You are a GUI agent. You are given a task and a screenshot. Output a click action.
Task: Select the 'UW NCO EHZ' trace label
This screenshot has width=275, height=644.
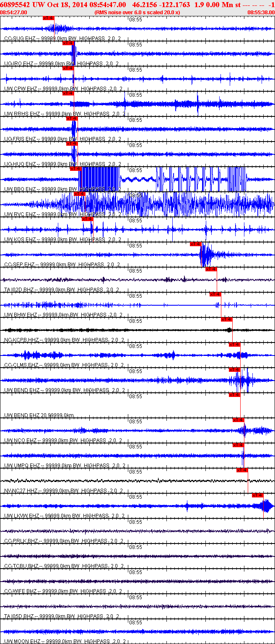click(20, 440)
